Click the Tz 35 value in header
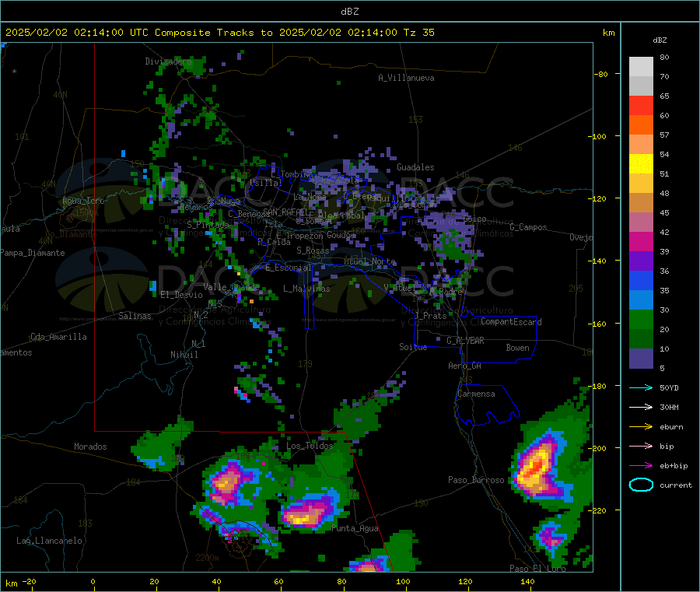This screenshot has height=592, width=700. (419, 32)
